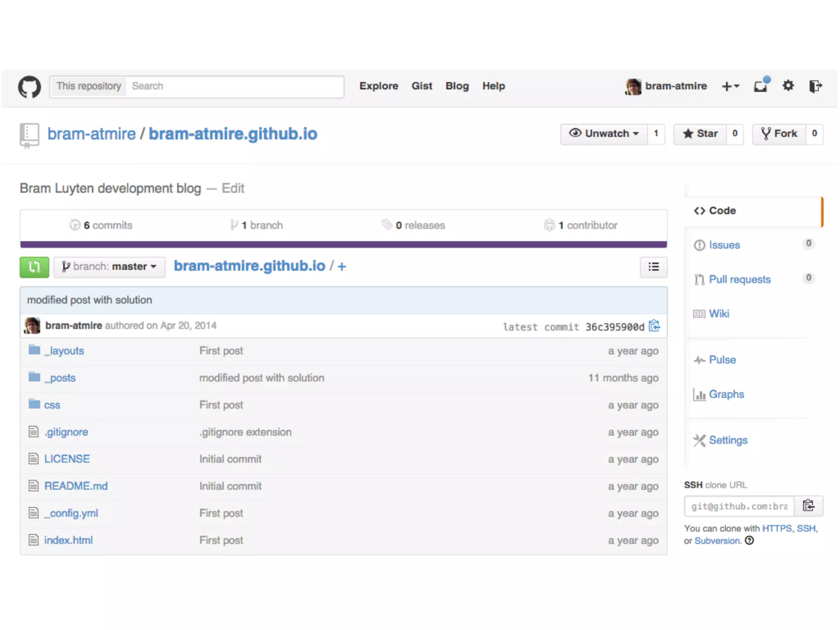The image size is (840, 630).
Task: Click the repository search field
Action: [x=234, y=86]
